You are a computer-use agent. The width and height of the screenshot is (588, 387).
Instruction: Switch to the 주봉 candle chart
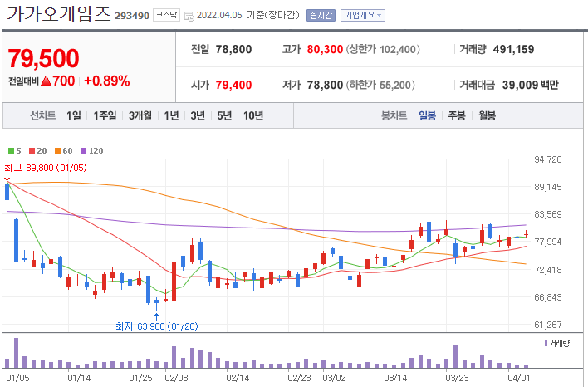(x=457, y=115)
